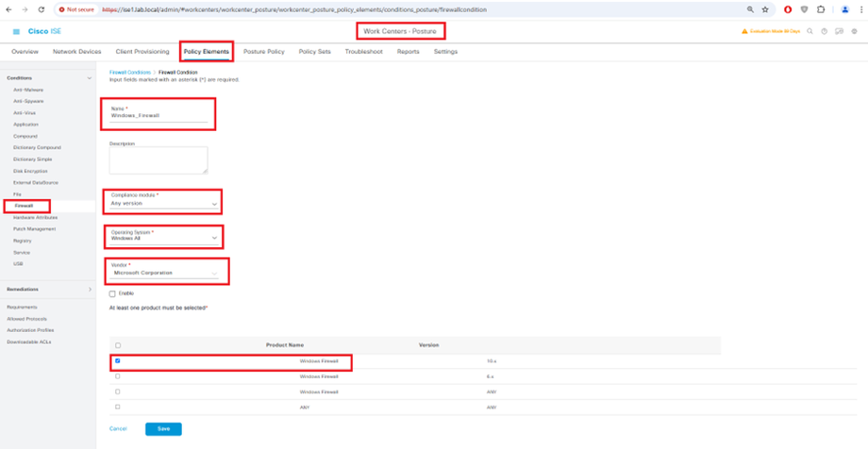The image size is (868, 449).
Task: Save the firewall condition
Action: pyautogui.click(x=163, y=429)
